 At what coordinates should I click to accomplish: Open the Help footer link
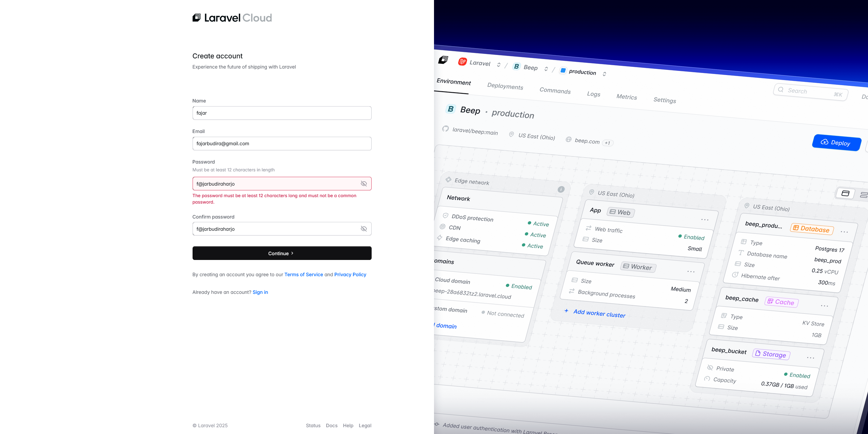coord(348,426)
